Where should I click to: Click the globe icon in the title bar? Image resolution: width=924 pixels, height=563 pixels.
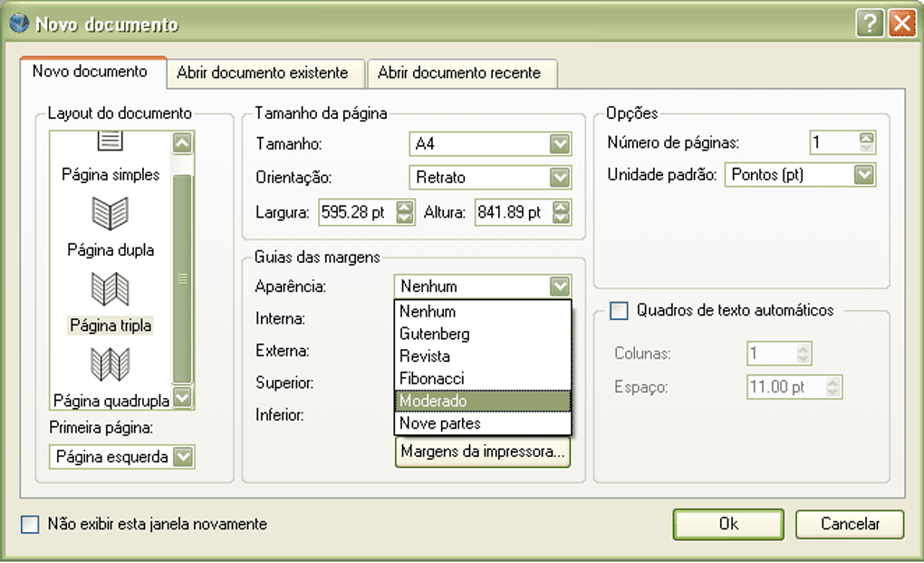click(18, 24)
